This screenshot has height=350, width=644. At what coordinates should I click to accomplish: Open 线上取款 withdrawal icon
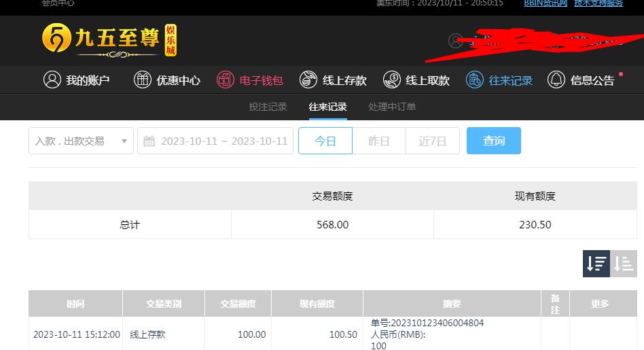point(392,80)
